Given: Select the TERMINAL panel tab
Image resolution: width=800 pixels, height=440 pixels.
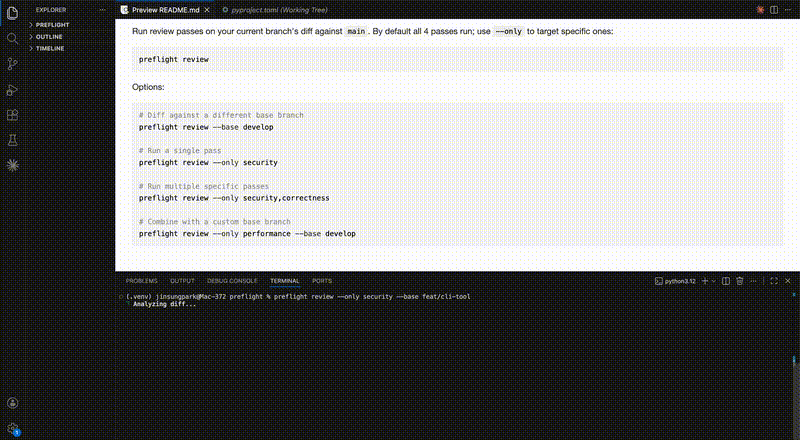Looking at the screenshot, I should 285,281.
